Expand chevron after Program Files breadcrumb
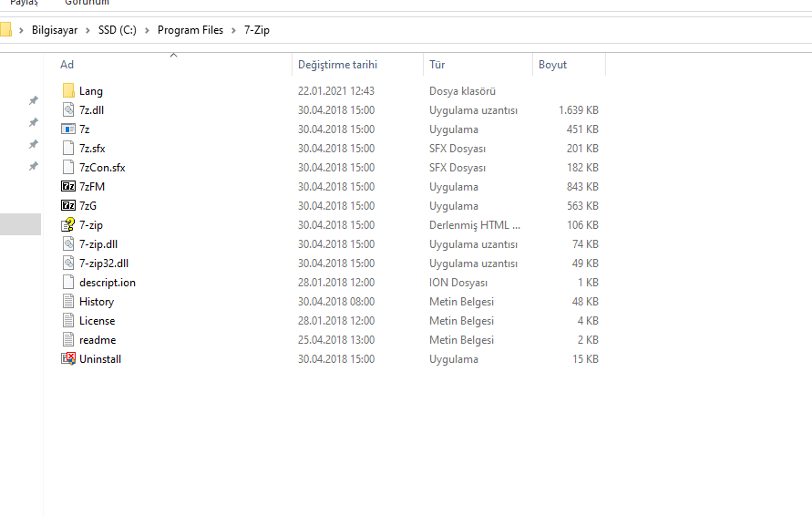Screen dimensions: 812x517 coord(233,31)
